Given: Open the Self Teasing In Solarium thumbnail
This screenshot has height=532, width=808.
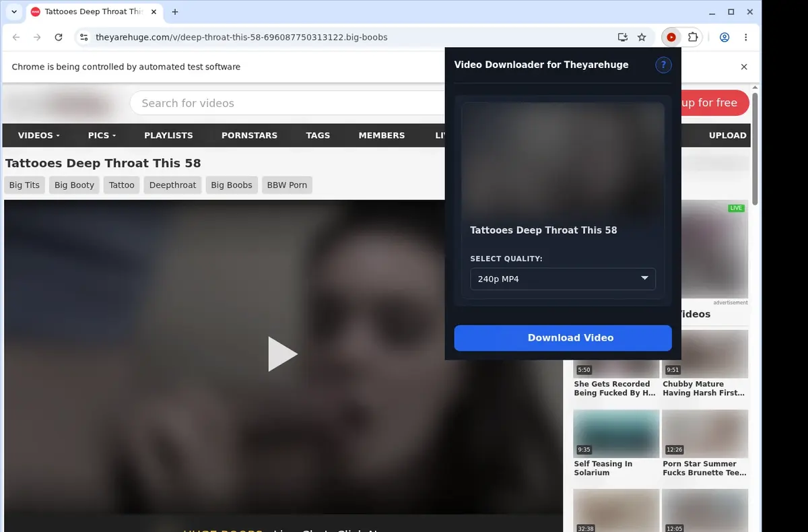Looking at the screenshot, I should click(x=616, y=434).
